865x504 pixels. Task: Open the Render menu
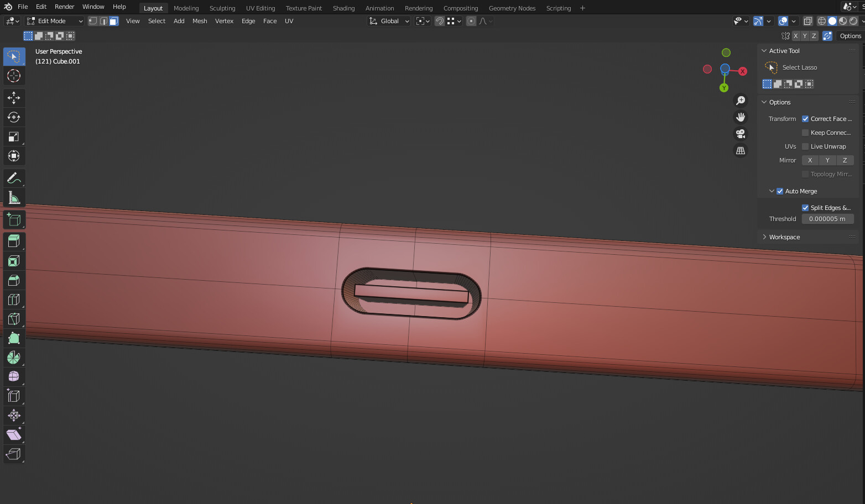click(64, 7)
